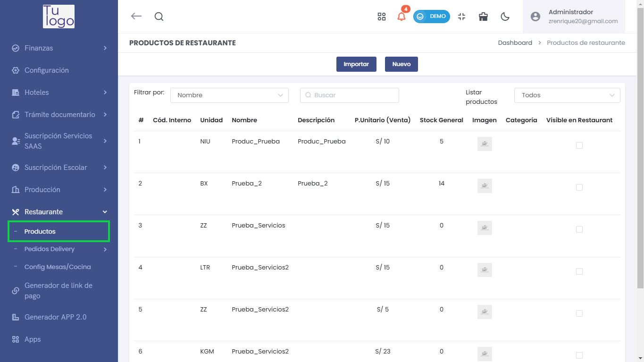Check Visible en Restaurant for Prueba_2
The image size is (644, 362).
click(x=579, y=187)
